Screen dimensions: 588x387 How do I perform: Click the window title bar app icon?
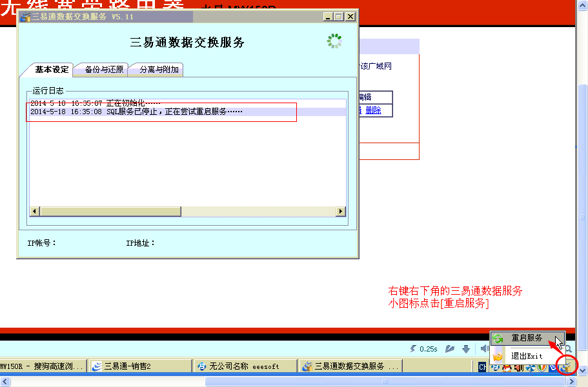(x=25, y=17)
